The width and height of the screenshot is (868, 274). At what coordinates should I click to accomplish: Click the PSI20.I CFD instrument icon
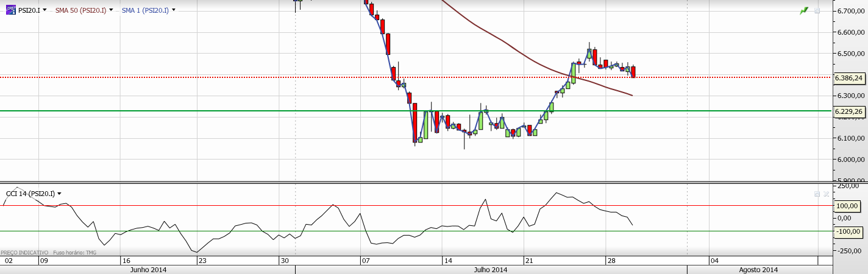click(11, 10)
